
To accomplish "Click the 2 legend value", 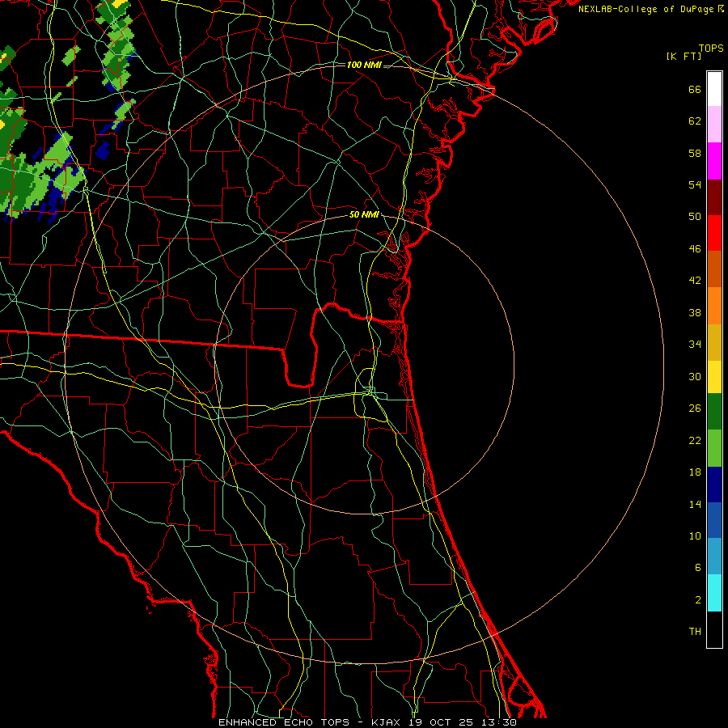I will pyautogui.click(x=698, y=600).
